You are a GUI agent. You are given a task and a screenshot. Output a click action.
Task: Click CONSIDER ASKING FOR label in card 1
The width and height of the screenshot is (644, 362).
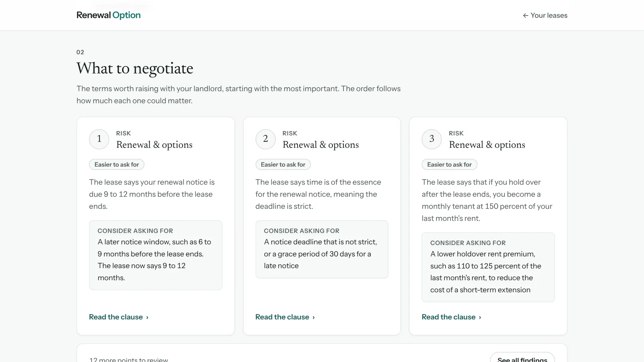[135, 231]
